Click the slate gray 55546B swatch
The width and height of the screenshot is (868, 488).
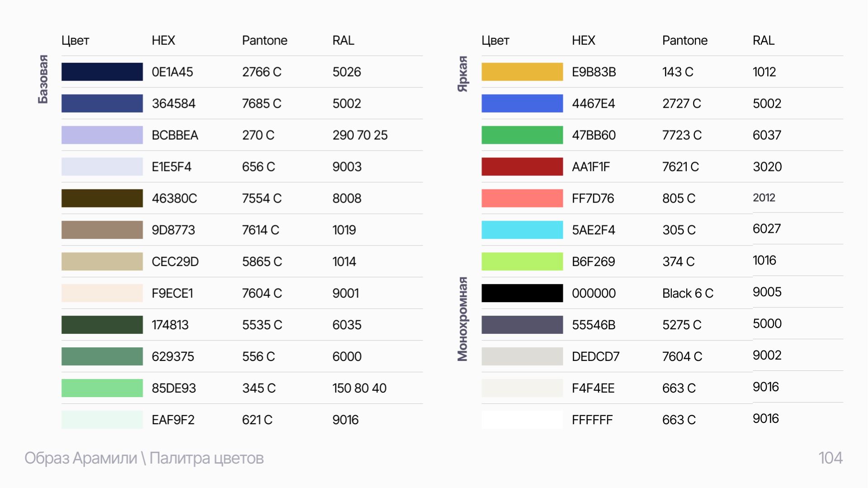tap(522, 325)
